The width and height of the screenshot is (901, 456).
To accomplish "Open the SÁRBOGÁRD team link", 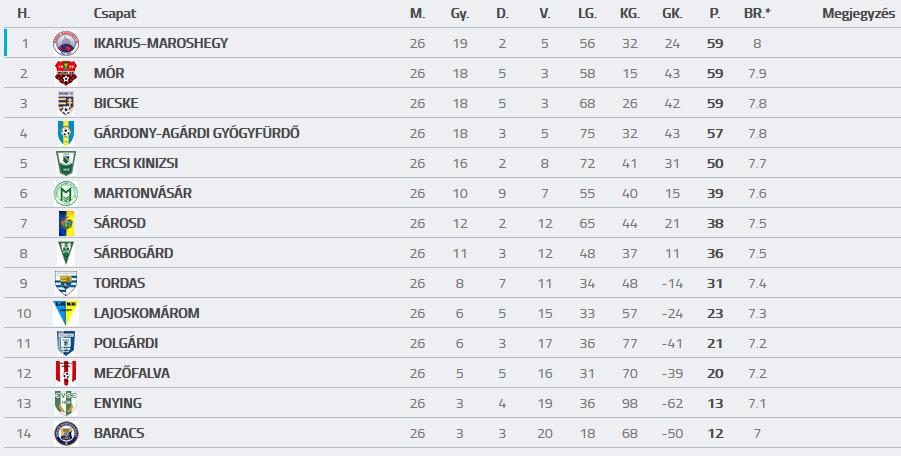I will pos(133,253).
